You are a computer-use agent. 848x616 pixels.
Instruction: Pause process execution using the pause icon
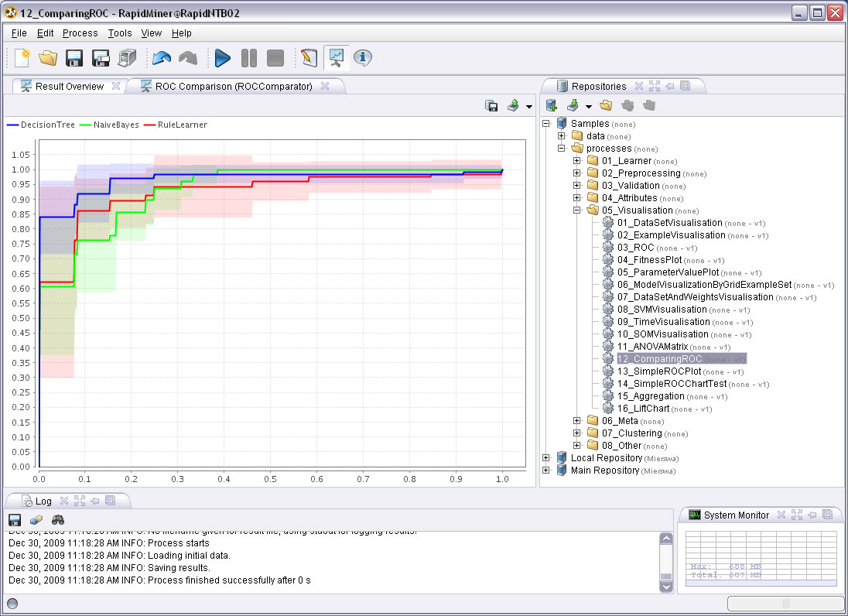pos(249,57)
